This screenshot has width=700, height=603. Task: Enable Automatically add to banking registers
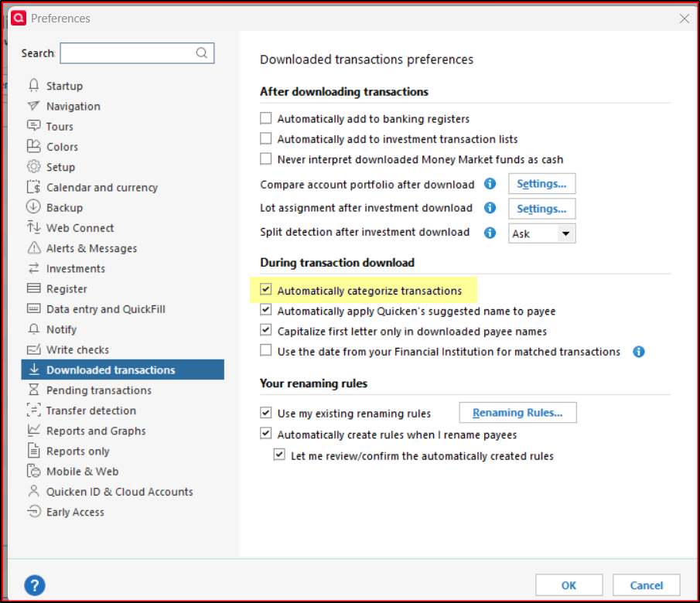coord(266,118)
